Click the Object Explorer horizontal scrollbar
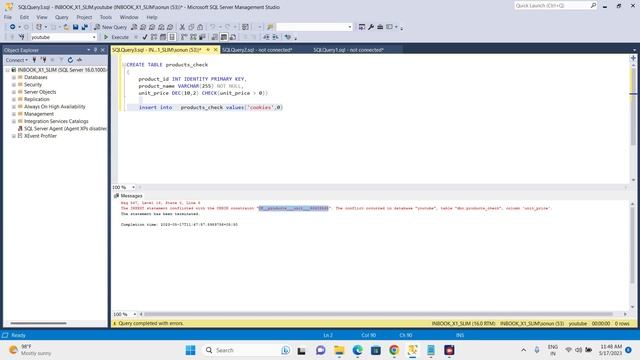Image resolution: width=640 pixels, height=360 pixels. click(38, 323)
